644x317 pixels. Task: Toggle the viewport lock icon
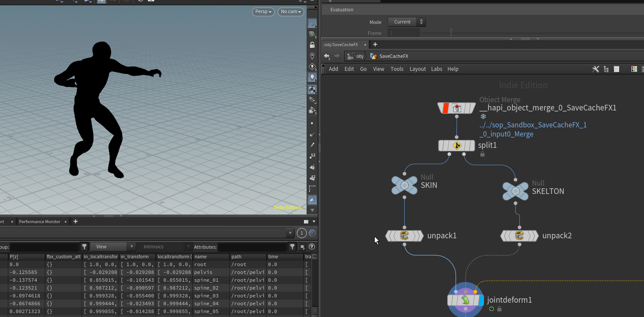pos(312,45)
